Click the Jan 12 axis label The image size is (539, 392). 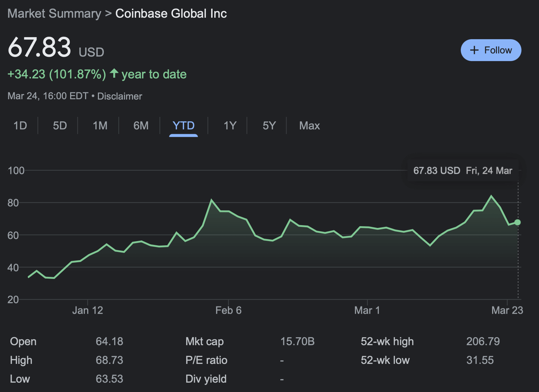click(88, 310)
